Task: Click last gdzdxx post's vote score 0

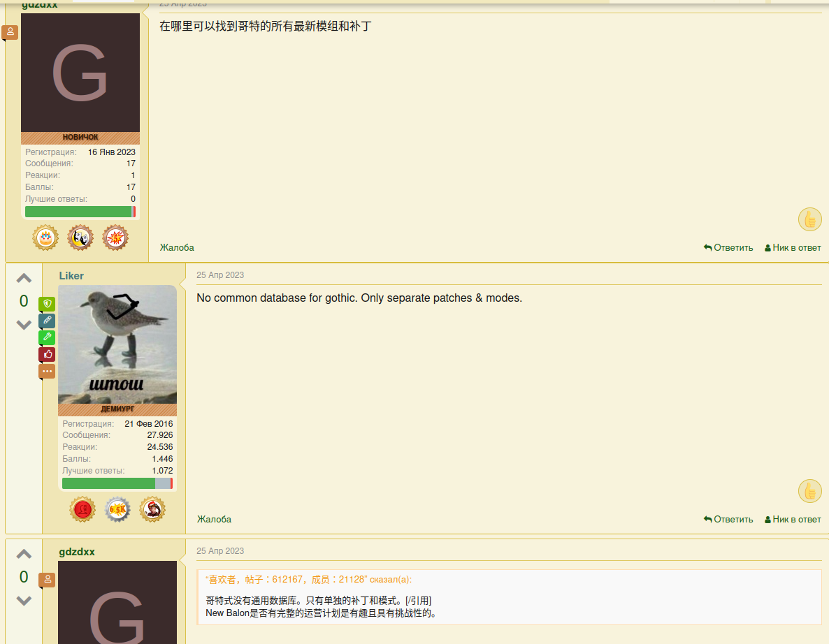Action: [x=24, y=577]
